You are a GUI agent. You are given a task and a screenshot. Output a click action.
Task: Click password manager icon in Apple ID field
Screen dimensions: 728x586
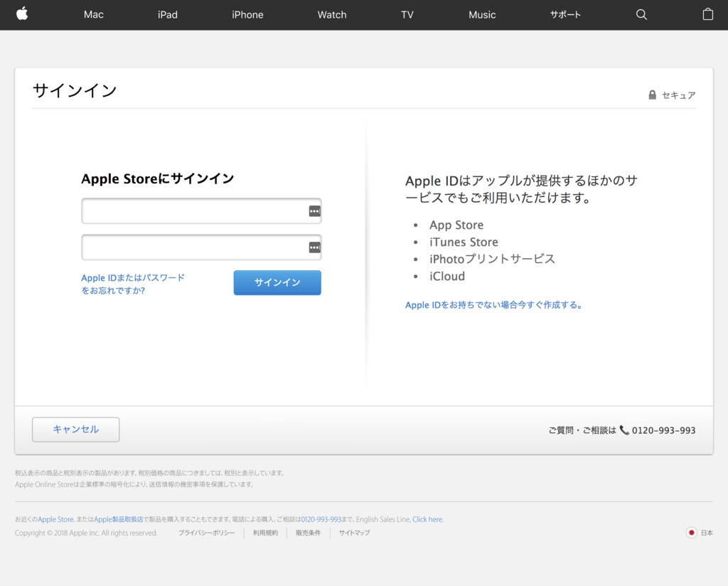click(314, 211)
